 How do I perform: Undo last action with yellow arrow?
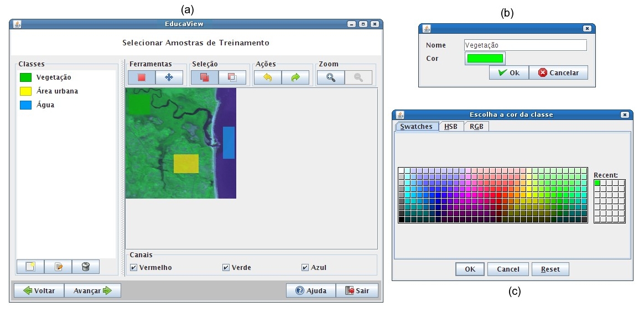(268, 77)
